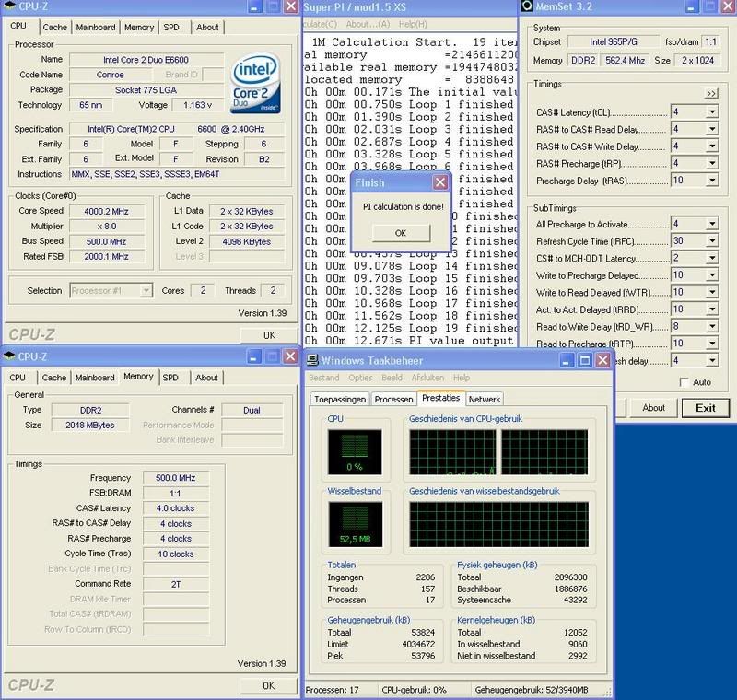Click the Wisselbestand usage gauge showing 52,5 MB
737x700 pixels.
(x=355, y=524)
